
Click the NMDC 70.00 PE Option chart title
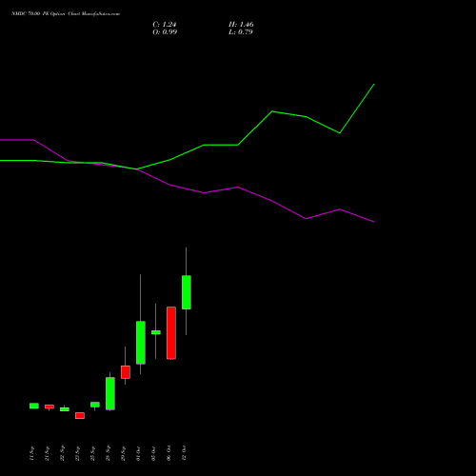point(66,14)
